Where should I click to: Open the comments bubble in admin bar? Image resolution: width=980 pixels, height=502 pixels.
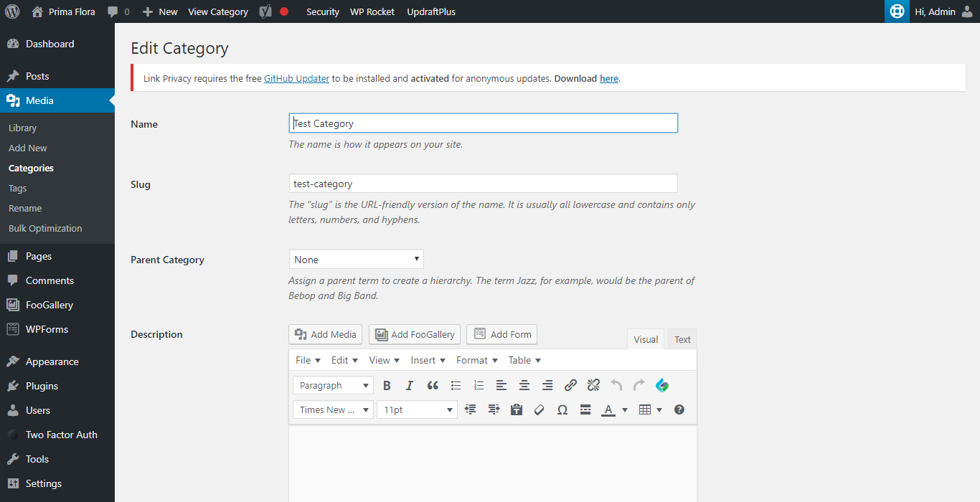tap(118, 11)
